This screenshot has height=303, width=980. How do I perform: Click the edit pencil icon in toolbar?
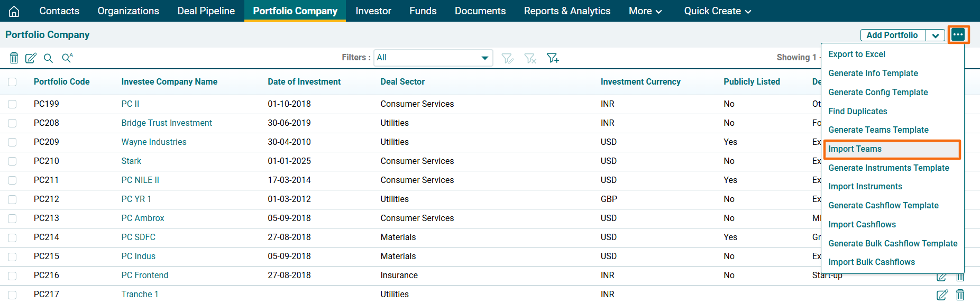tap(31, 58)
